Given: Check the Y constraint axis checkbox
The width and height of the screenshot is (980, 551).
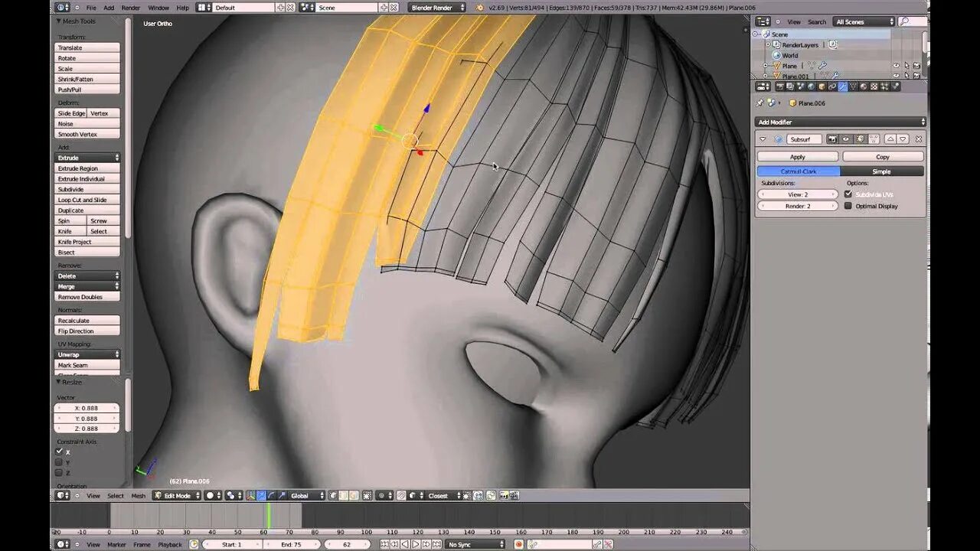Looking at the screenshot, I should tap(59, 462).
